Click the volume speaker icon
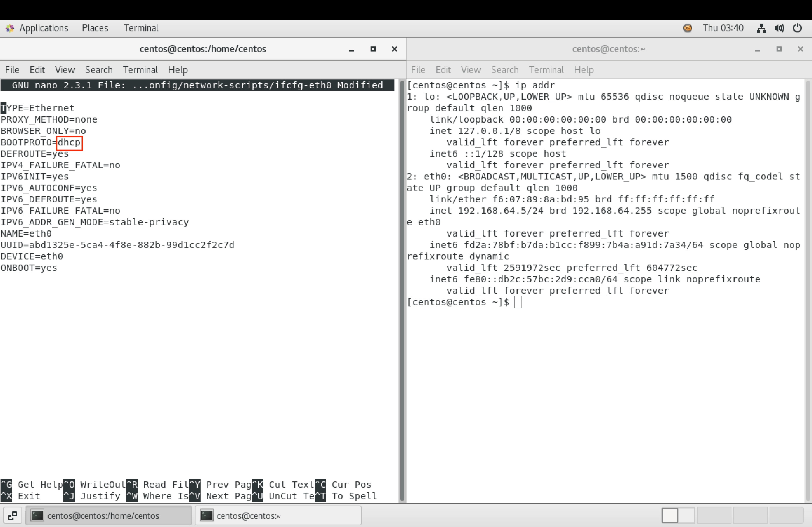The image size is (812, 527). tap(779, 28)
